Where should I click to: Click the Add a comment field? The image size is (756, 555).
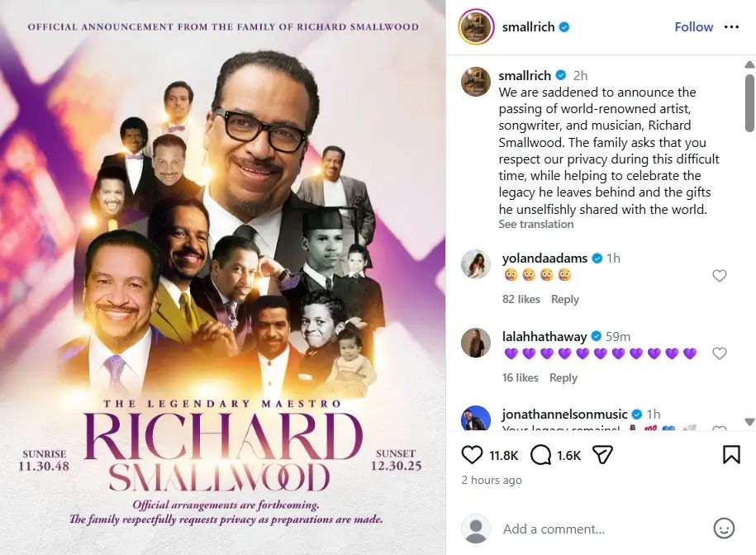click(598, 529)
